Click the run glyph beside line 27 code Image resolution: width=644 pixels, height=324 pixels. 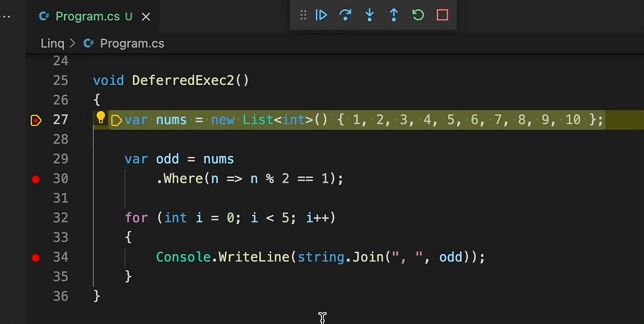(x=116, y=120)
